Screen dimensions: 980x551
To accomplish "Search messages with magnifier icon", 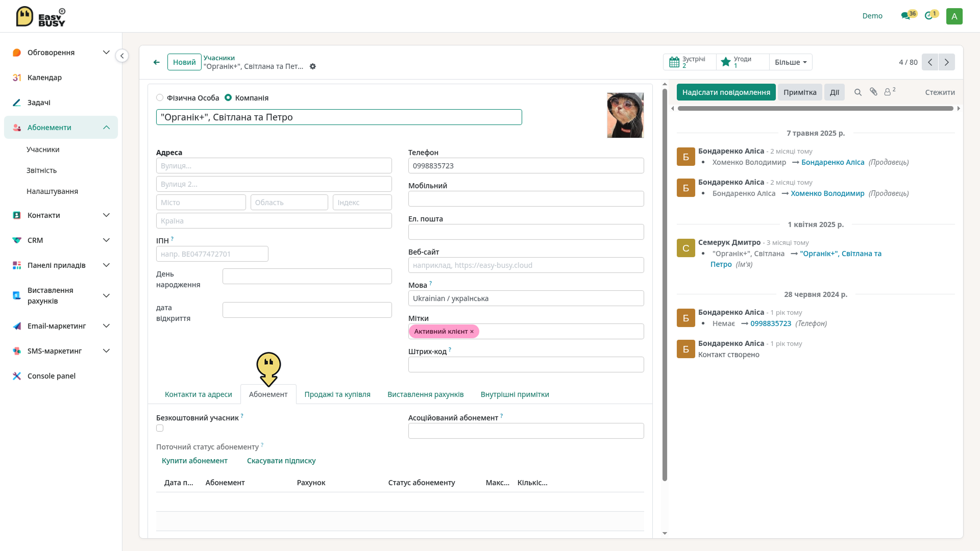I will (x=858, y=92).
